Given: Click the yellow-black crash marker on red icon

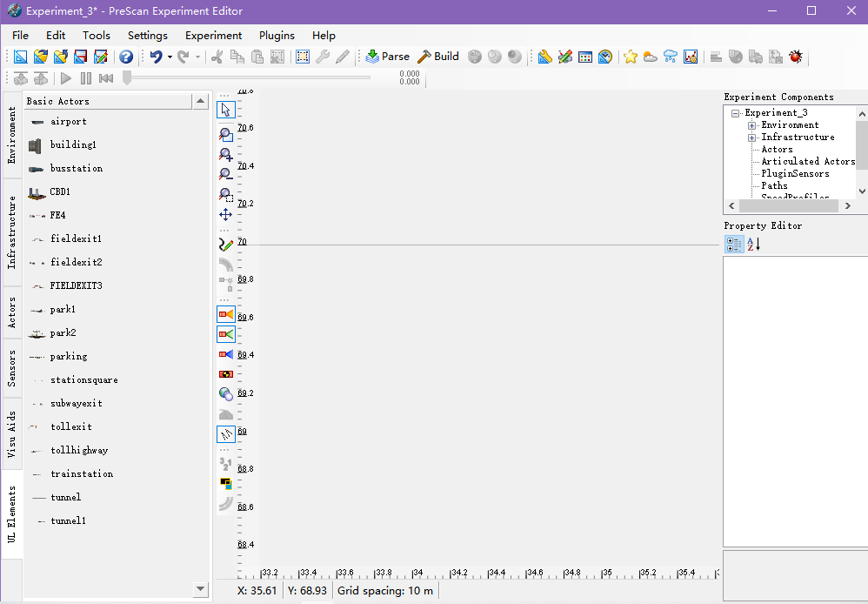Looking at the screenshot, I should tap(226, 374).
